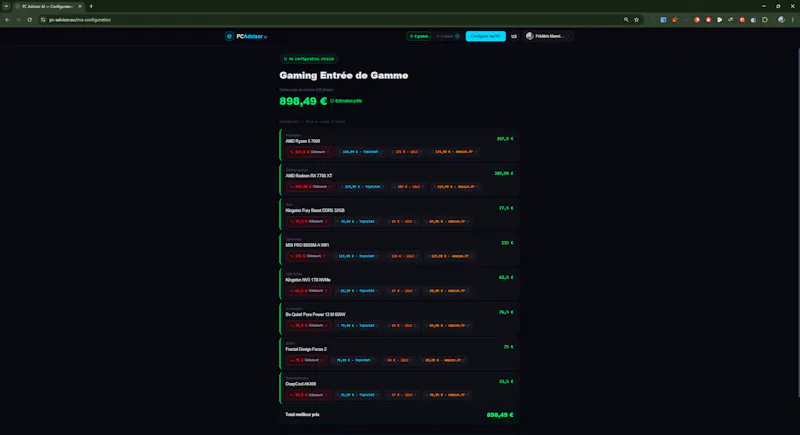This screenshot has width=800, height=435.
Task: Click the cyan Configure my PC button
Action: [x=485, y=36]
